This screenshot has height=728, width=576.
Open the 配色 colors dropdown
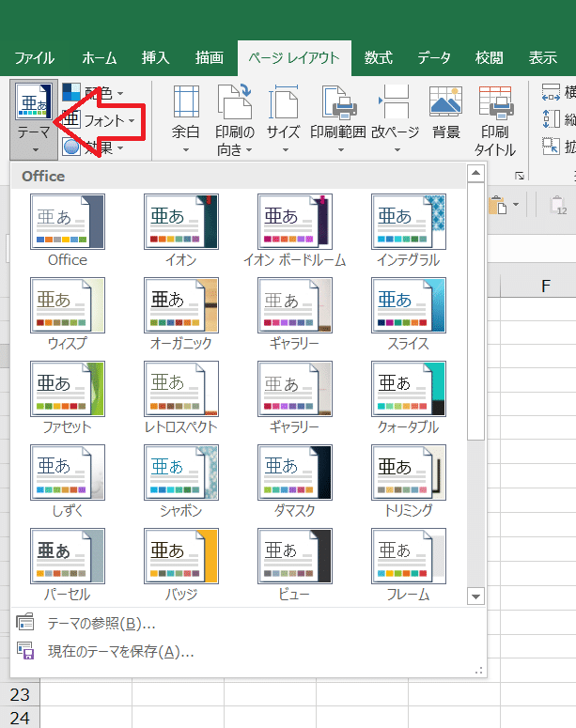(93, 93)
